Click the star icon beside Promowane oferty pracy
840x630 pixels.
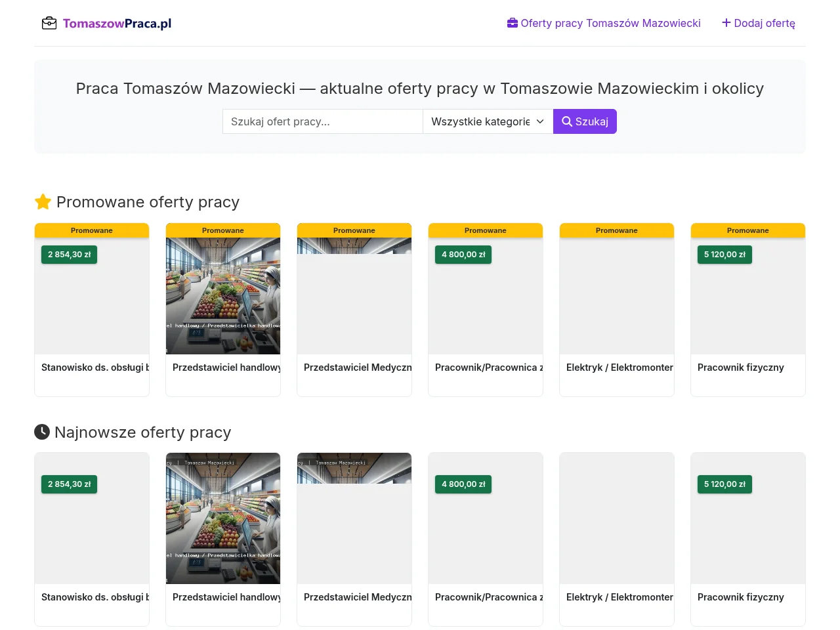[x=43, y=201]
